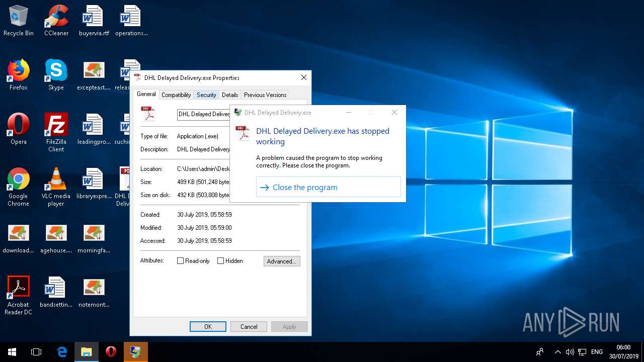The height and width of the screenshot is (362, 644).
Task: Select morningfa... image file icon
Action: (94, 238)
